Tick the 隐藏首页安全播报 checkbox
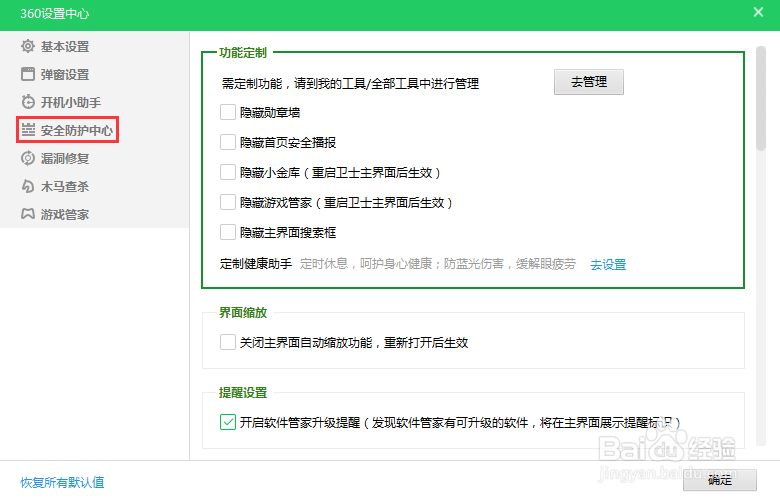This screenshot has height=500, width=780. point(228,142)
